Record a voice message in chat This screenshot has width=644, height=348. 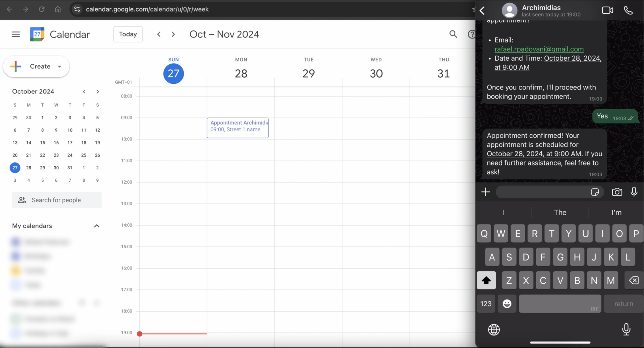[634, 192]
